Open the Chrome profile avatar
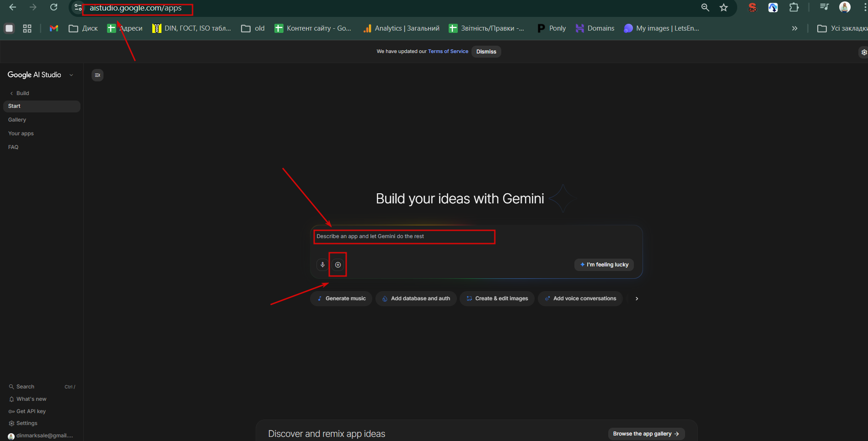Screen dimensions: 868x441 [x=845, y=7]
